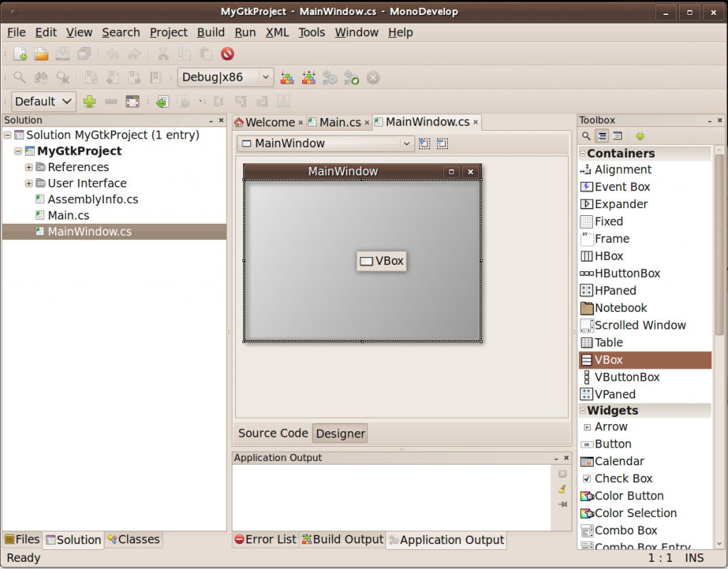Screen dimensions: 728x569
Task: Toggle the pin icon in Application Output
Action: coord(563,504)
